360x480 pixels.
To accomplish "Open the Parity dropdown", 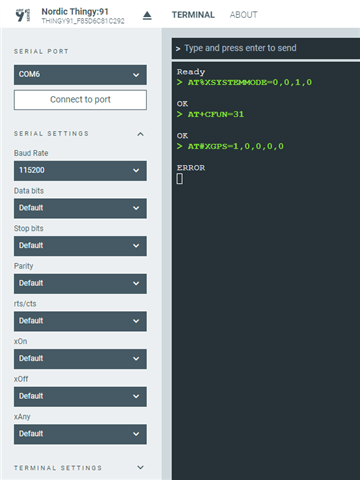I will click(80, 284).
